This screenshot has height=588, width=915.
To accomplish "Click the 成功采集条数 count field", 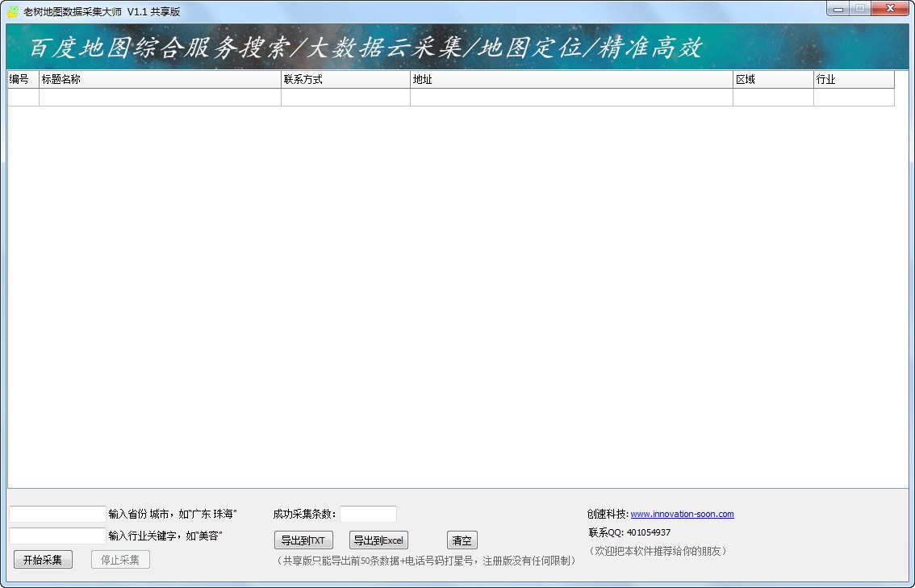I will [368, 514].
